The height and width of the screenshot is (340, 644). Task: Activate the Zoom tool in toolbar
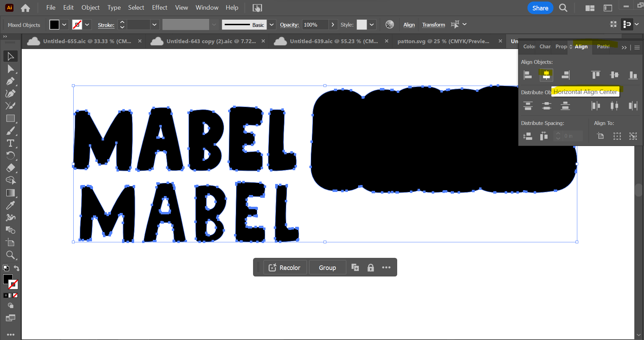tap(10, 255)
